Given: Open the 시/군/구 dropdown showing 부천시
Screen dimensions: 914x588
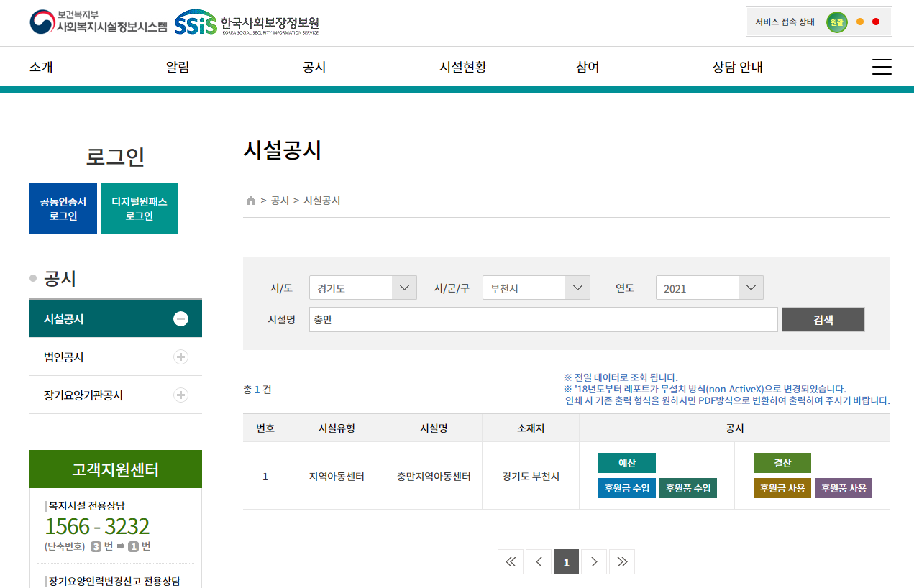Looking at the screenshot, I should pyautogui.click(x=536, y=288).
